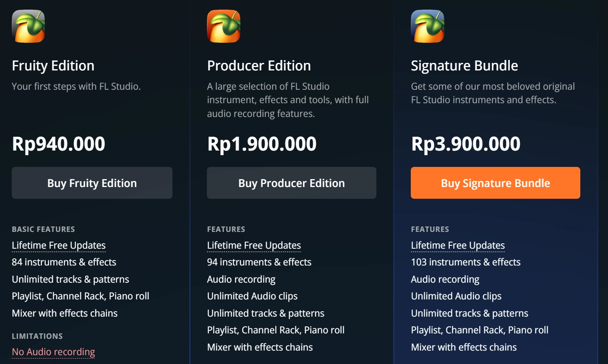The height and width of the screenshot is (364, 608).
Task: Open Lifetime Free Updates under Signature Bundle
Action: coord(458,245)
